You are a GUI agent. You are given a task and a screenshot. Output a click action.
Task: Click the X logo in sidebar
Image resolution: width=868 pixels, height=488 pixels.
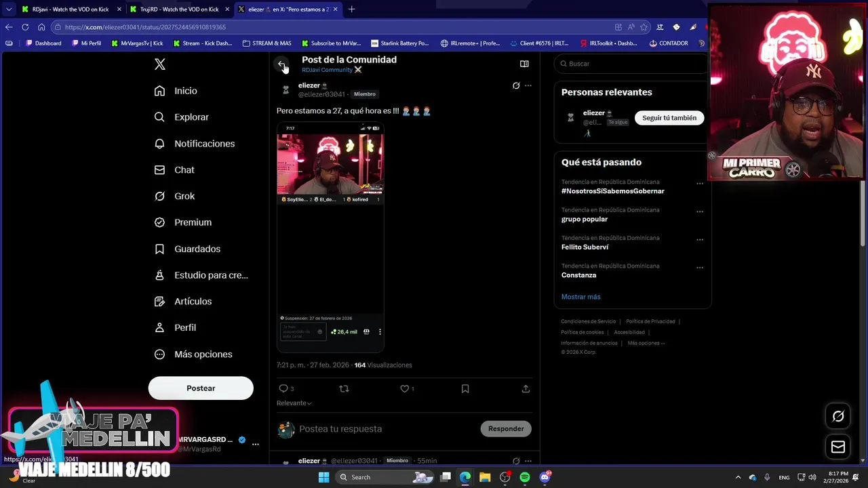(160, 64)
